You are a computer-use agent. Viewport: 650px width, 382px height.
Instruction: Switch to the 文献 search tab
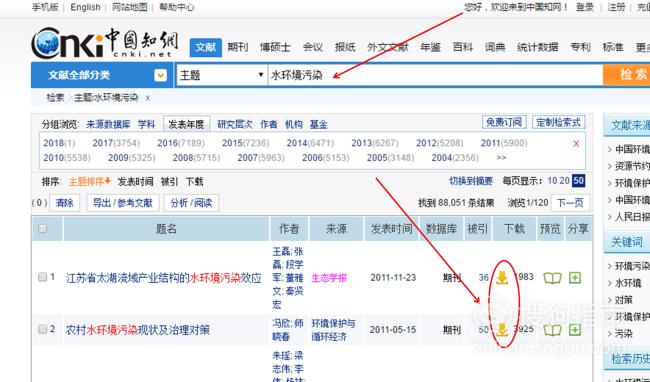click(206, 47)
